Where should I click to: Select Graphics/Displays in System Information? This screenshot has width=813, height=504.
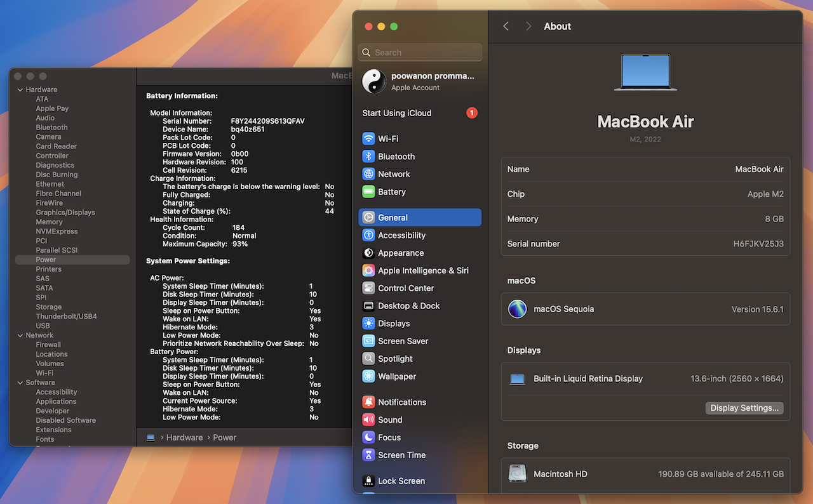click(x=65, y=213)
